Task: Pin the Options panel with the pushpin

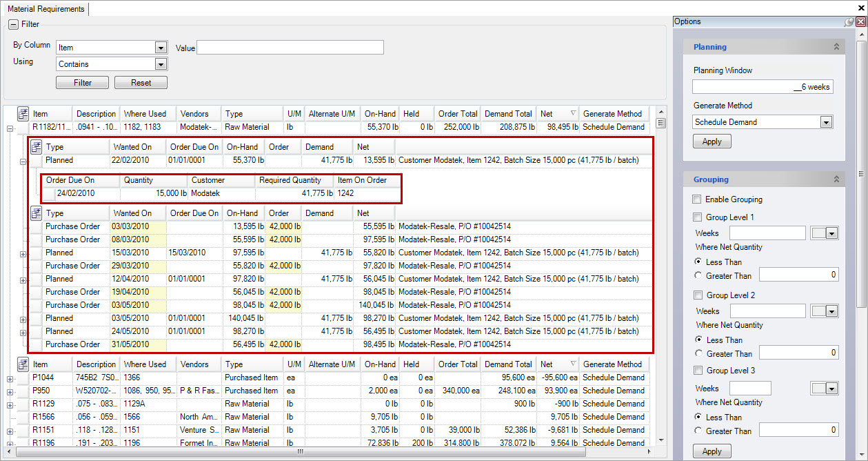Action: coord(849,22)
